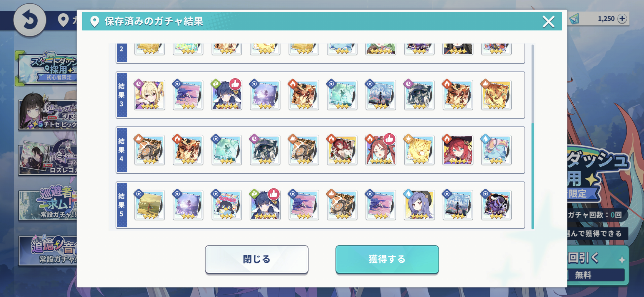The image size is (644, 297).
Task: Select the red-haired character card in 結果4
Action: pyautogui.click(x=458, y=150)
